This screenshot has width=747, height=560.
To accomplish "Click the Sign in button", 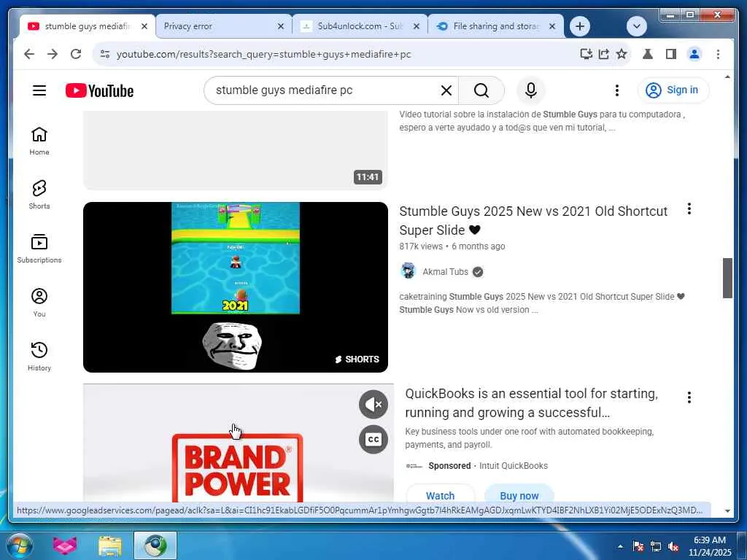I will point(673,90).
